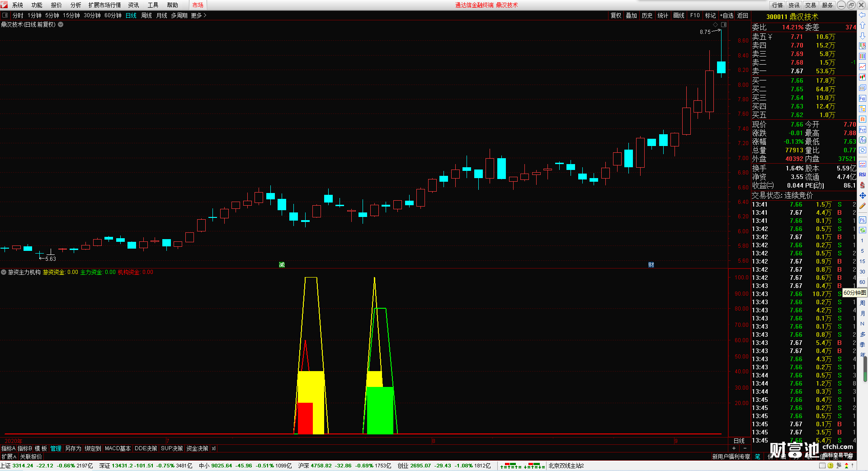868x471 pixels.
Task: Click the MACD基本 template button
Action: pos(118,448)
